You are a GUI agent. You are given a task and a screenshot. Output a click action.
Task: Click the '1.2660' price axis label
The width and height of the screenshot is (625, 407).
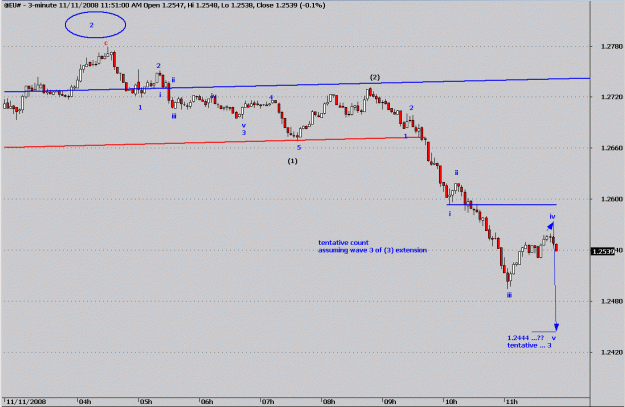[x=611, y=148]
